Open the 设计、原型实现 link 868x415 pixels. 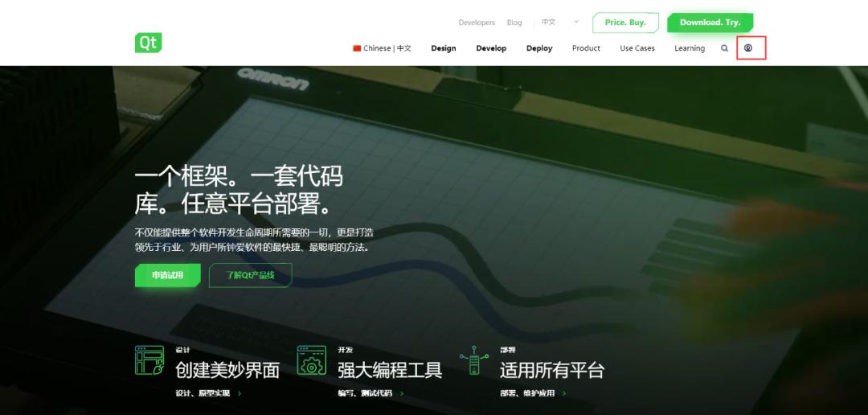pos(203,393)
